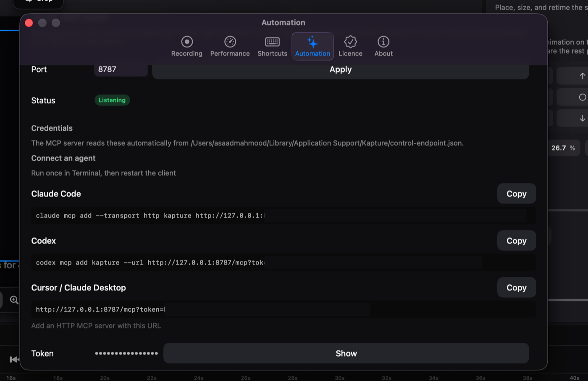
Task: Click the http://127.0.0.1:8787/mcp?token= URL text
Action: [x=100, y=310]
